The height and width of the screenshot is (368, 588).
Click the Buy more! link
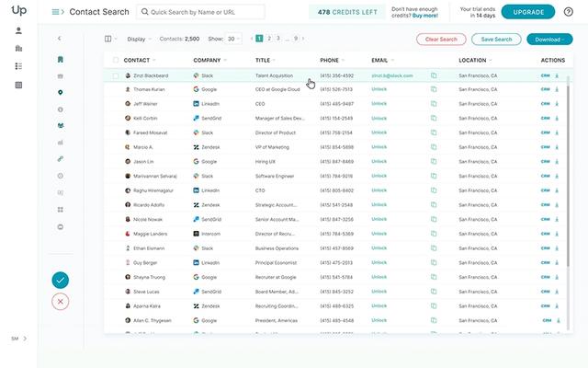(x=424, y=16)
